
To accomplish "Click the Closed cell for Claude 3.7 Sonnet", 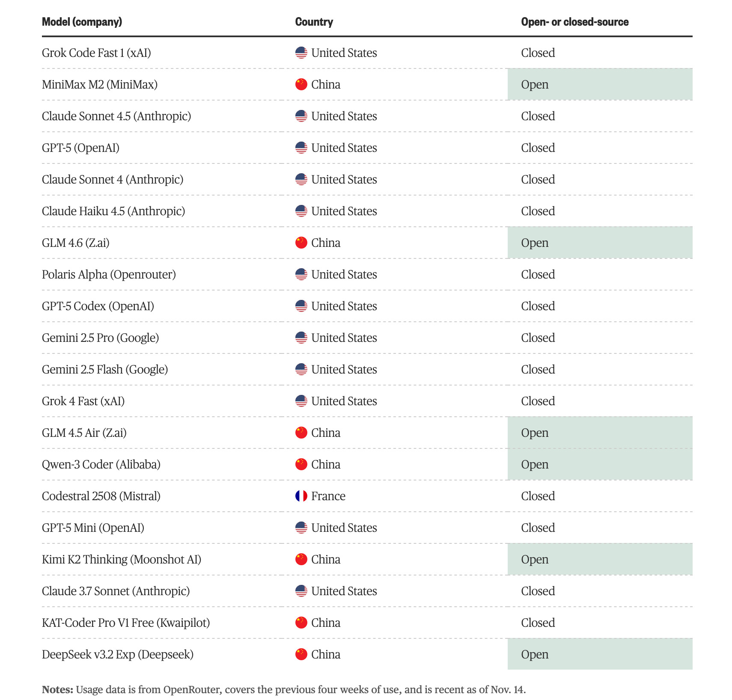I will (538, 591).
